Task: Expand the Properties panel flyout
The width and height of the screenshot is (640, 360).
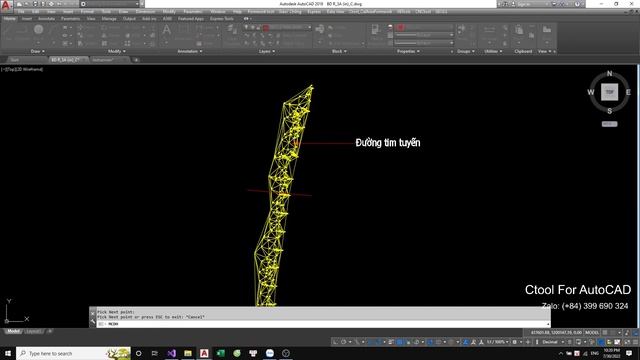Action: click(408, 51)
